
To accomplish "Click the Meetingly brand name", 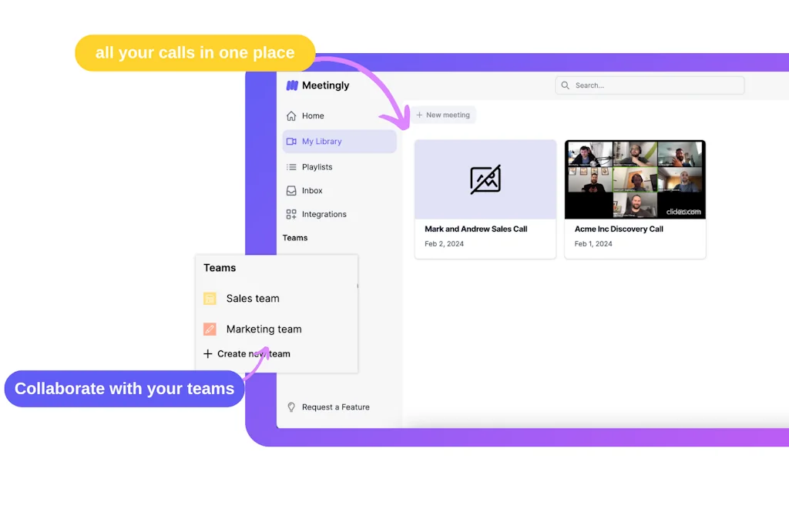I will [326, 85].
